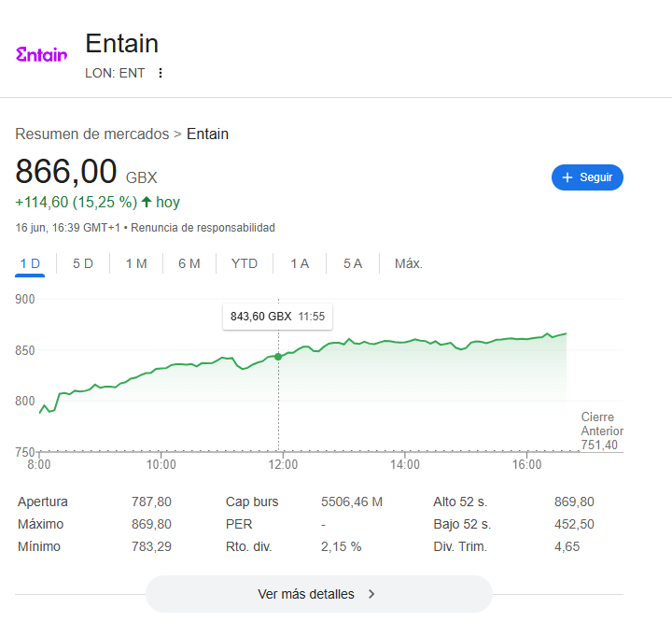The image size is (672, 636).
Task: Click the 866,00 price value
Action: (x=65, y=171)
